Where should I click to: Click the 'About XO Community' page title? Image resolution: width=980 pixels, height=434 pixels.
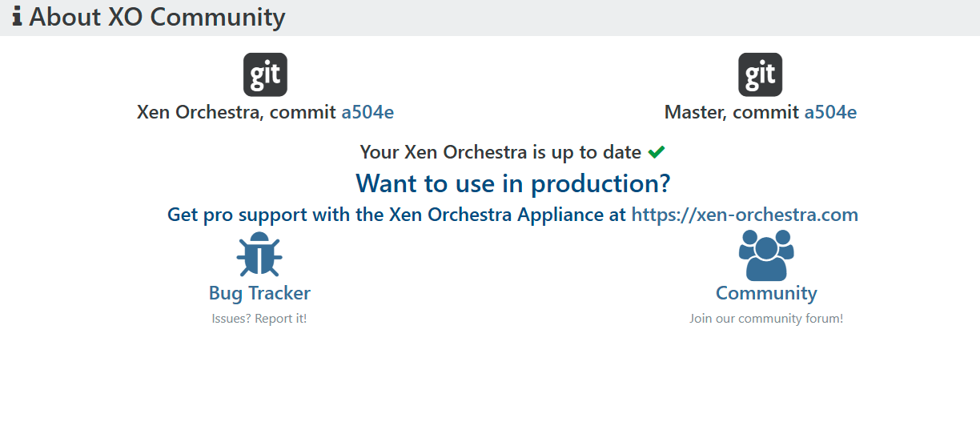(x=157, y=17)
